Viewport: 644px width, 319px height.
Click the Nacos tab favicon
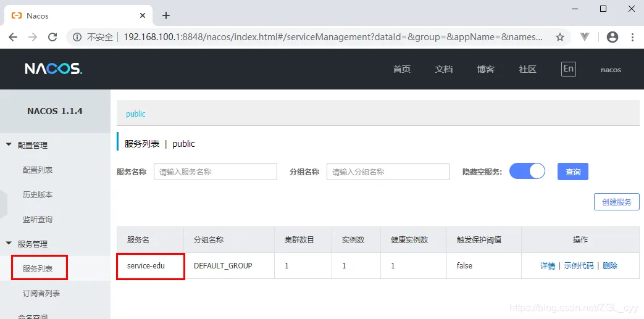tap(17, 15)
